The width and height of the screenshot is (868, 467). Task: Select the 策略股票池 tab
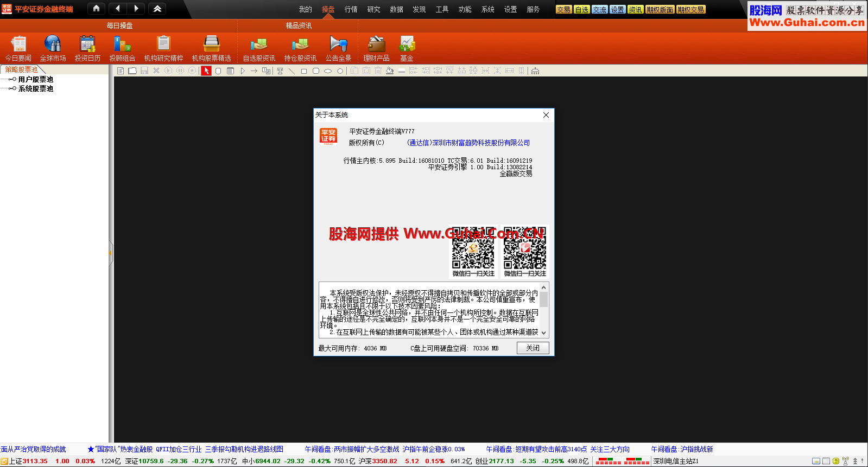click(22, 69)
